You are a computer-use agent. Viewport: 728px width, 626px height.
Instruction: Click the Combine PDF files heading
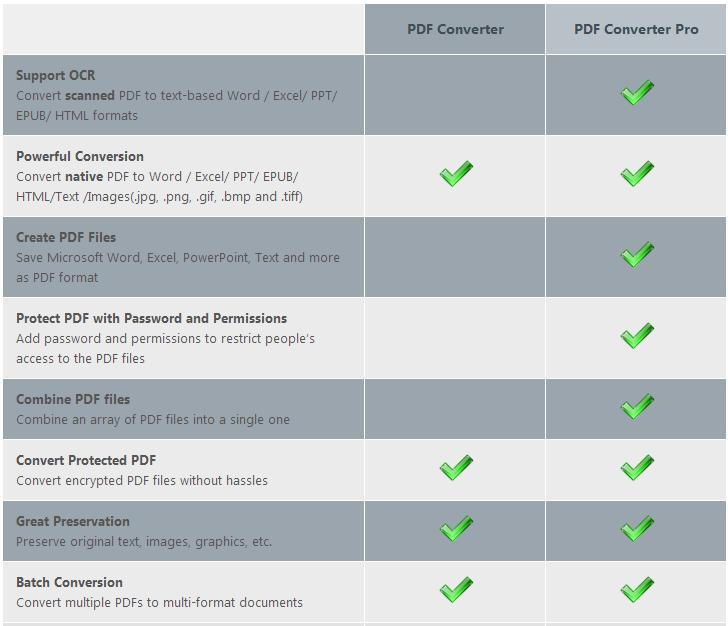pos(73,399)
